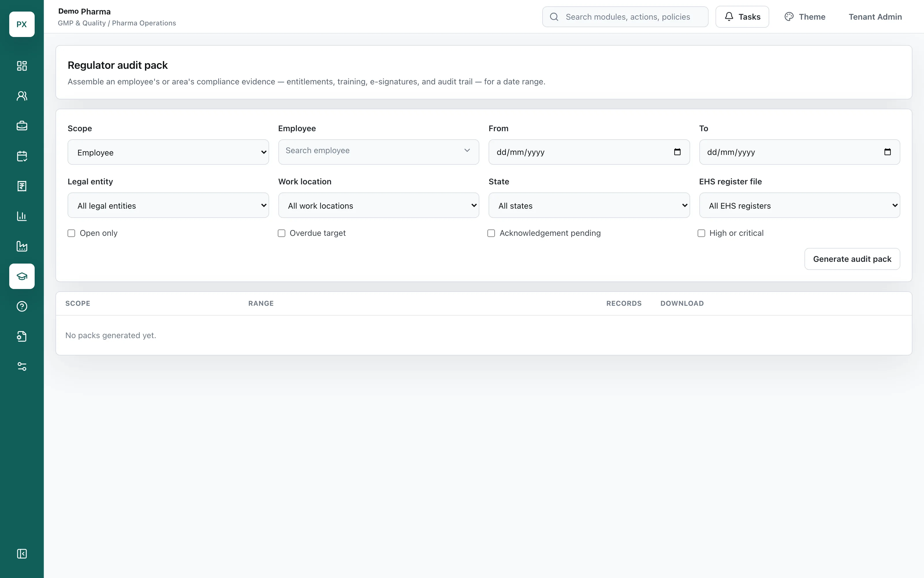Click the magnifier icon in search bar

pos(554,17)
